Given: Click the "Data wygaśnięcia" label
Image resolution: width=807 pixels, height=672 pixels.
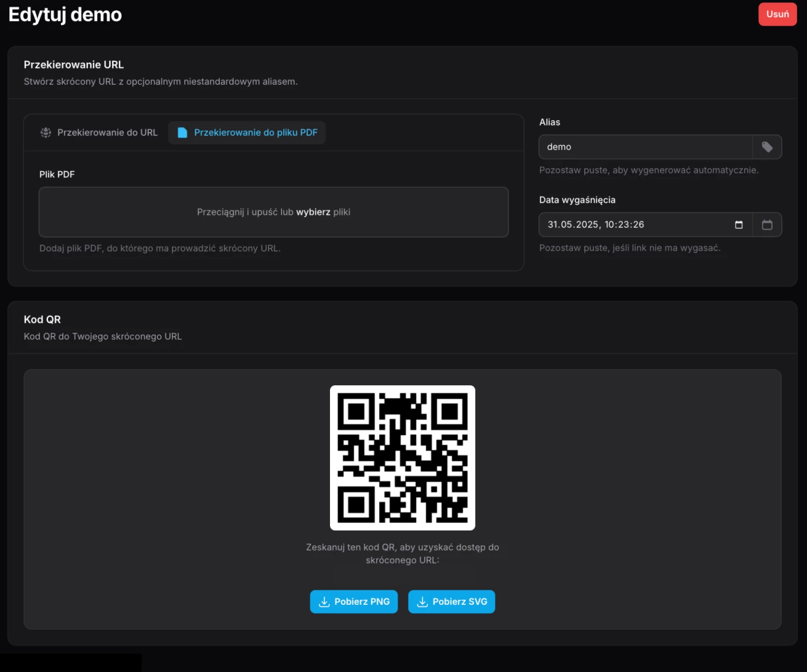Looking at the screenshot, I should 577,200.
